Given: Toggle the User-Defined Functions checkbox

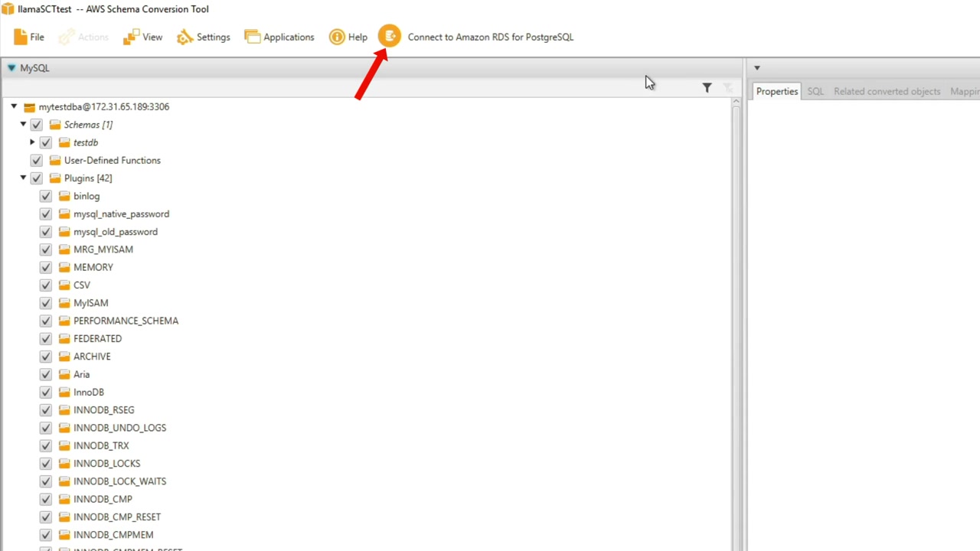Looking at the screenshot, I should pyautogui.click(x=37, y=161).
